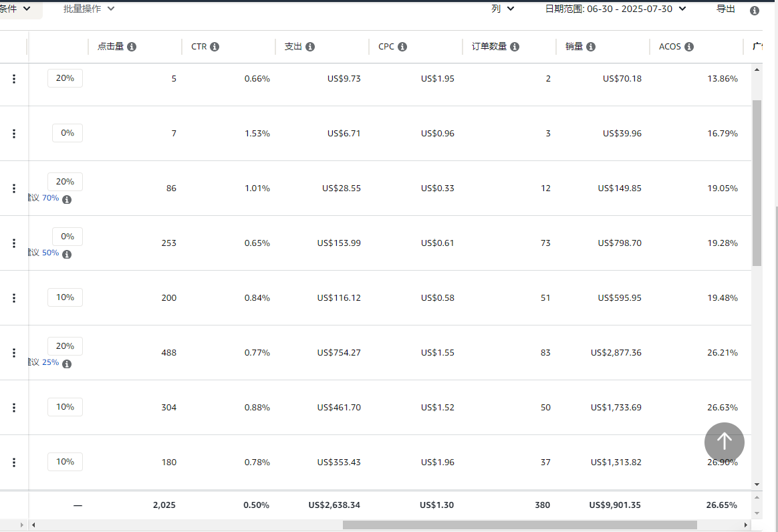Click the CTR column header
This screenshot has height=532, width=778.
pyautogui.click(x=199, y=47)
